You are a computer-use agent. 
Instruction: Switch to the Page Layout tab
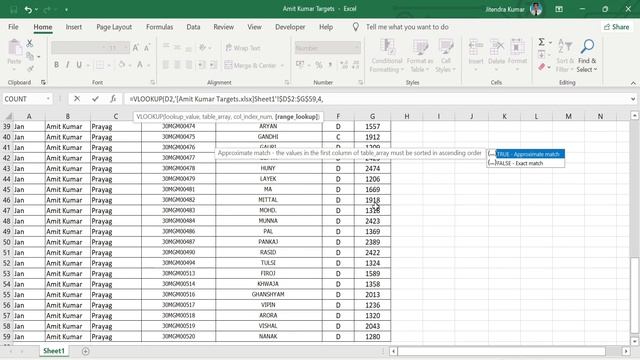click(x=114, y=27)
